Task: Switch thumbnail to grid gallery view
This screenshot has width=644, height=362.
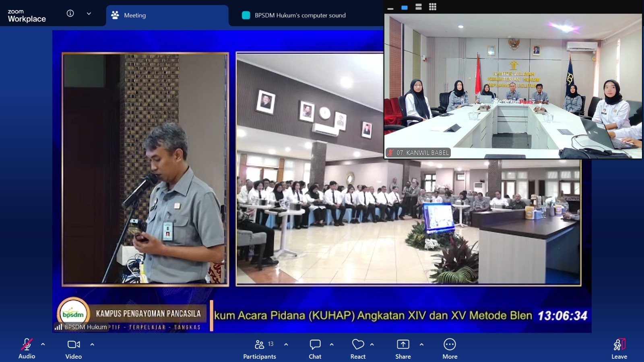Action: pyautogui.click(x=433, y=7)
